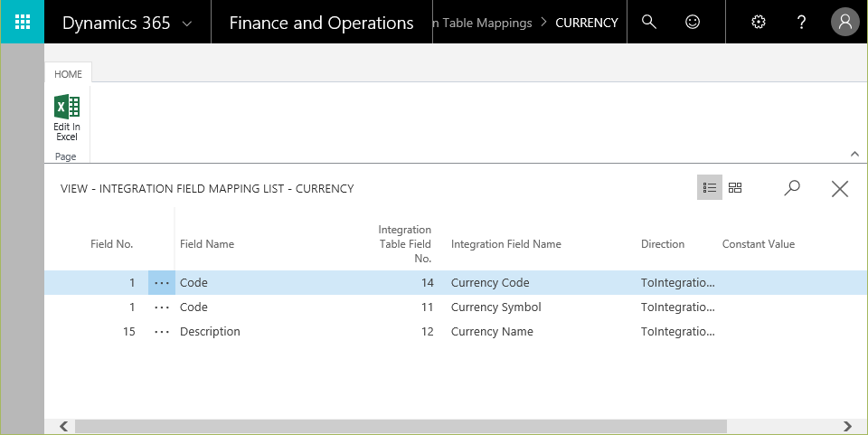
Task: Select the Currency Name cell
Action: (x=492, y=332)
